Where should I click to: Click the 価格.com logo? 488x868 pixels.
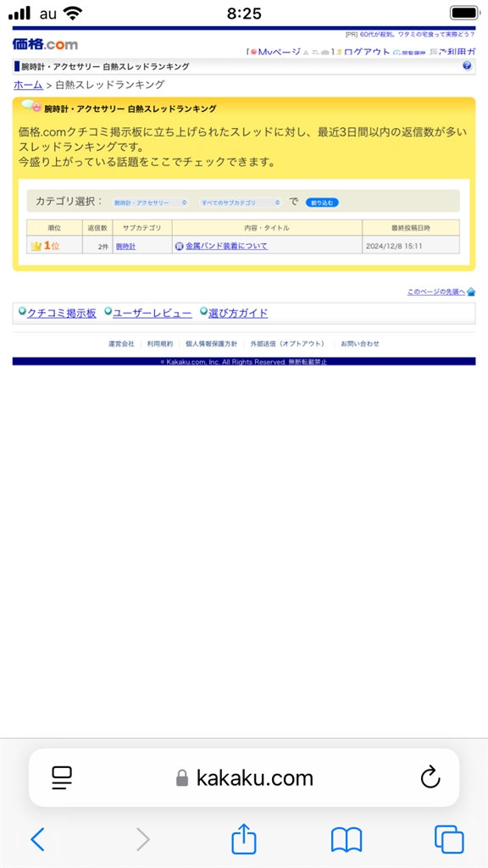click(x=46, y=44)
